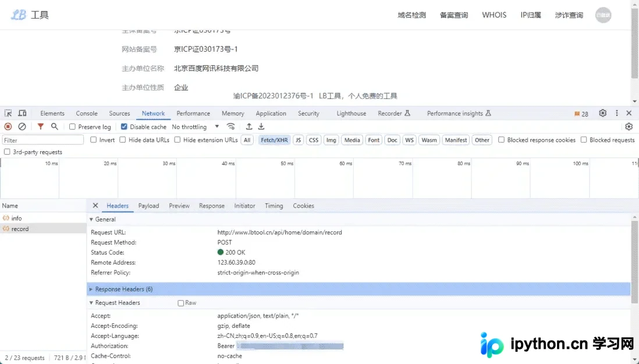Open 涉诈查询 navigation link
639x364 pixels.
(x=569, y=15)
